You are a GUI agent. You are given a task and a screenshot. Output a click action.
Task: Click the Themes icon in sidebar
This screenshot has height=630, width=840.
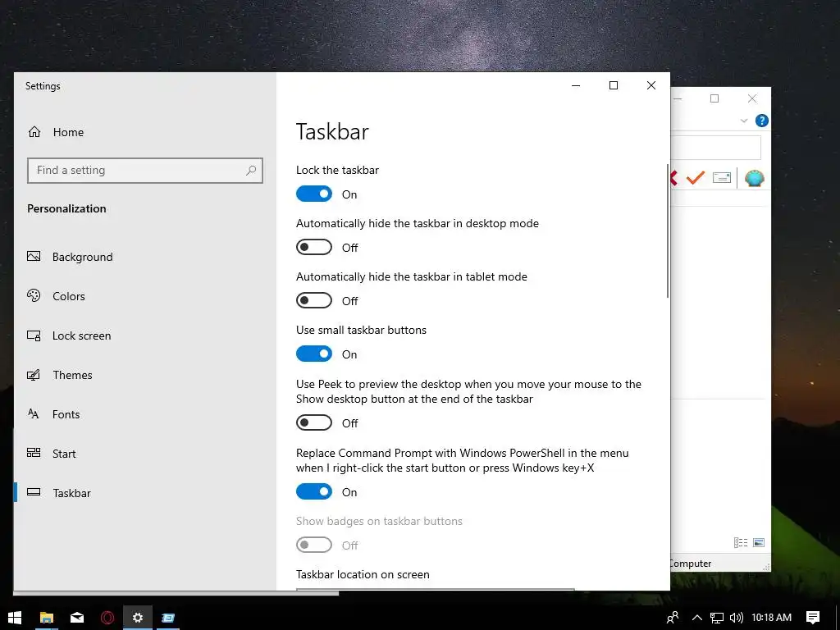tap(34, 374)
